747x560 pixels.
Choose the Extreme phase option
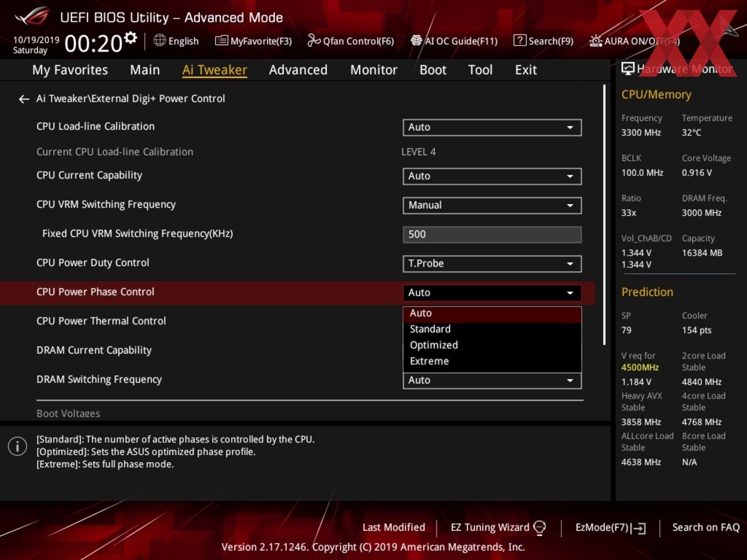pos(492,361)
